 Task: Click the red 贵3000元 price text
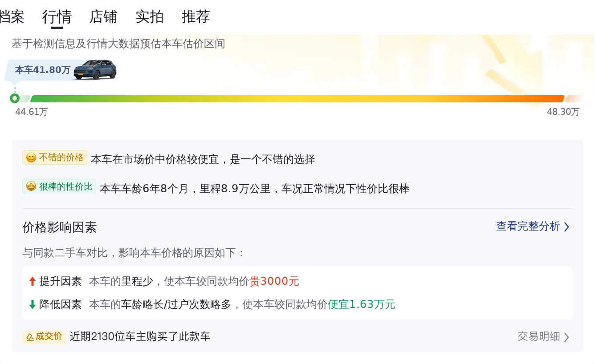(274, 281)
